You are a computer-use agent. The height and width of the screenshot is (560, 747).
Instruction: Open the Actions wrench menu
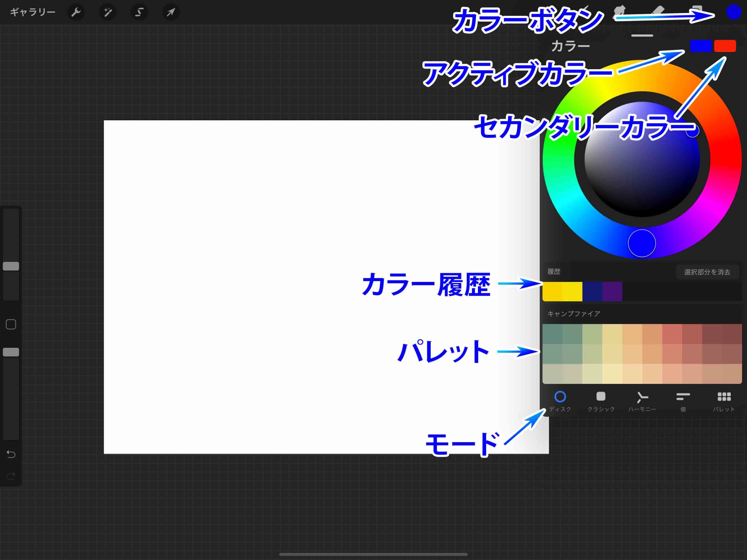coord(76,13)
